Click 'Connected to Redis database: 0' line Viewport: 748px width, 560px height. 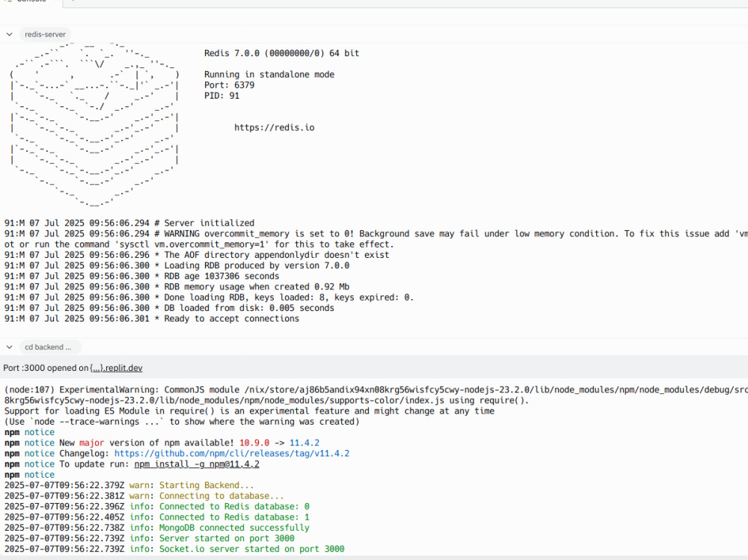pyautogui.click(x=157, y=507)
